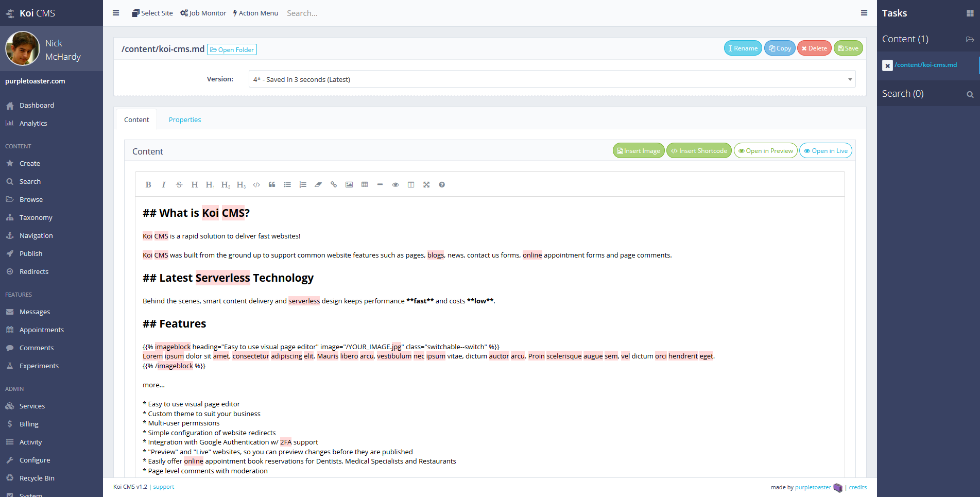The width and height of the screenshot is (980, 497).
Task: Insert H1 heading
Action: point(210,184)
